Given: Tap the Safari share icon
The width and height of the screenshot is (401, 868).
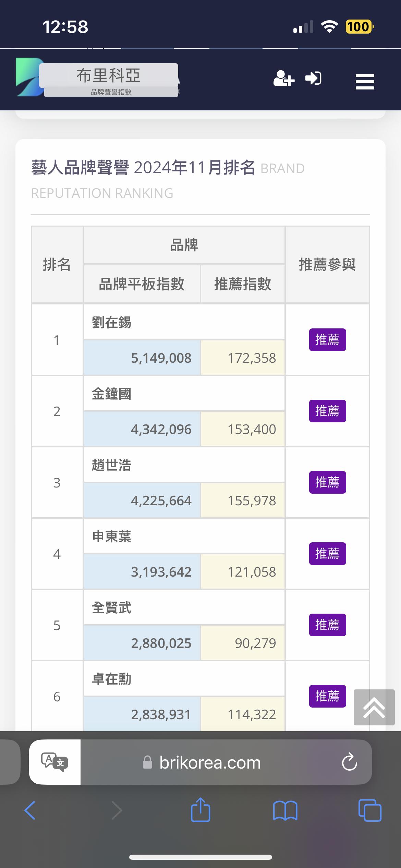Looking at the screenshot, I should point(200,810).
